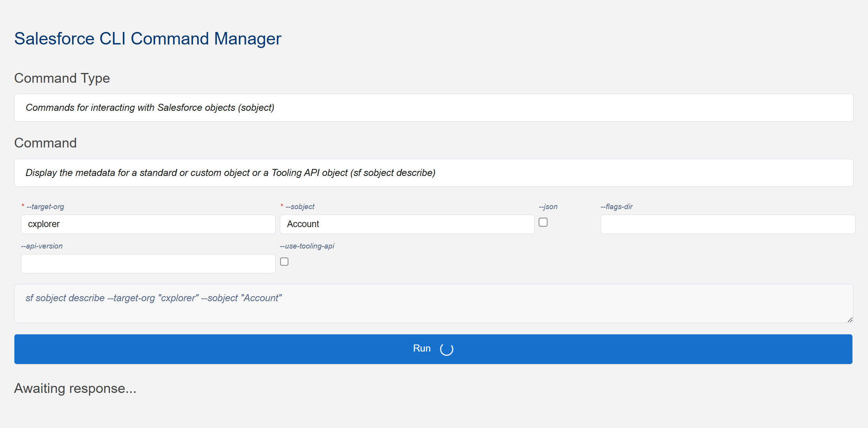Click the --use-tooling-api label
The image size is (868, 428).
(x=307, y=246)
